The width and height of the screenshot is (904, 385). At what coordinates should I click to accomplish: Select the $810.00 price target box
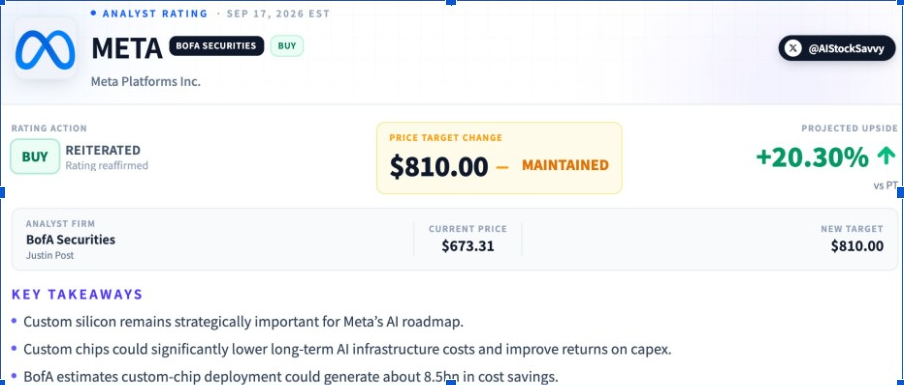(499, 158)
